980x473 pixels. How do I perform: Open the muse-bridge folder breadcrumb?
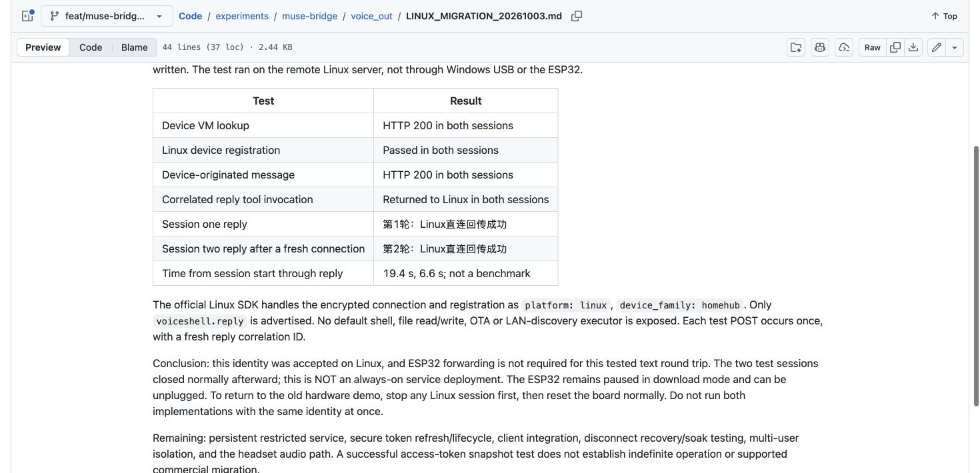309,16
